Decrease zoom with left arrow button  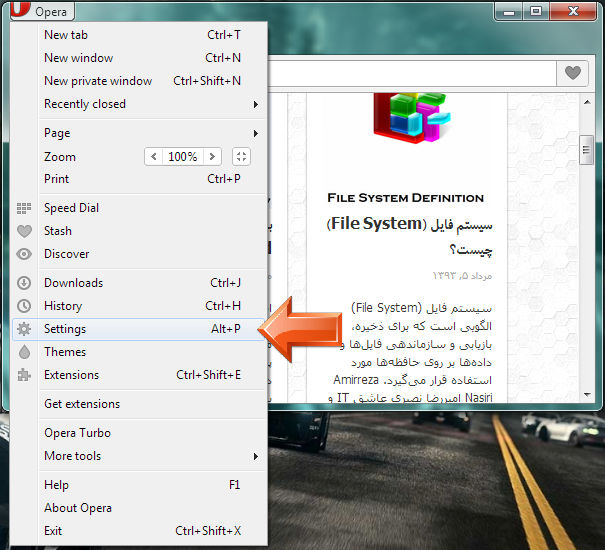click(x=154, y=157)
